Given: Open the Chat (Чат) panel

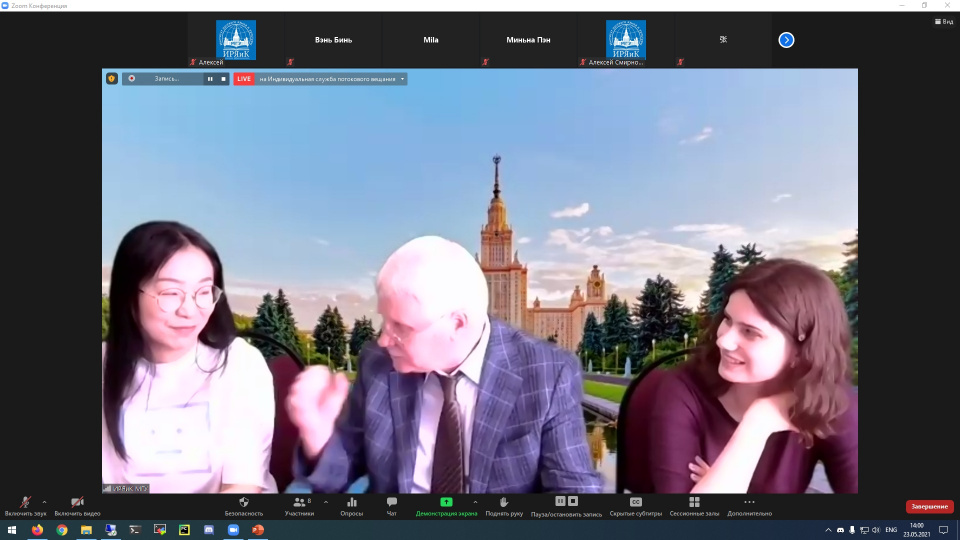Looking at the screenshot, I should pyautogui.click(x=392, y=502).
